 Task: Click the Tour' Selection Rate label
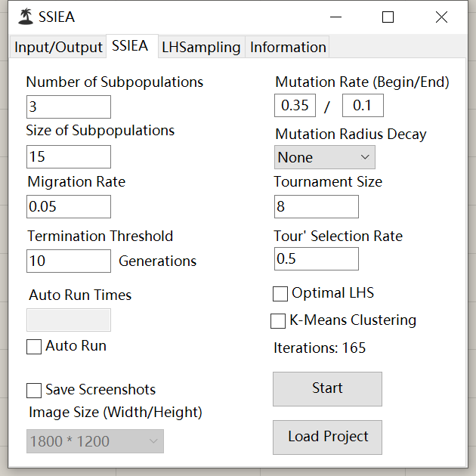[338, 236]
